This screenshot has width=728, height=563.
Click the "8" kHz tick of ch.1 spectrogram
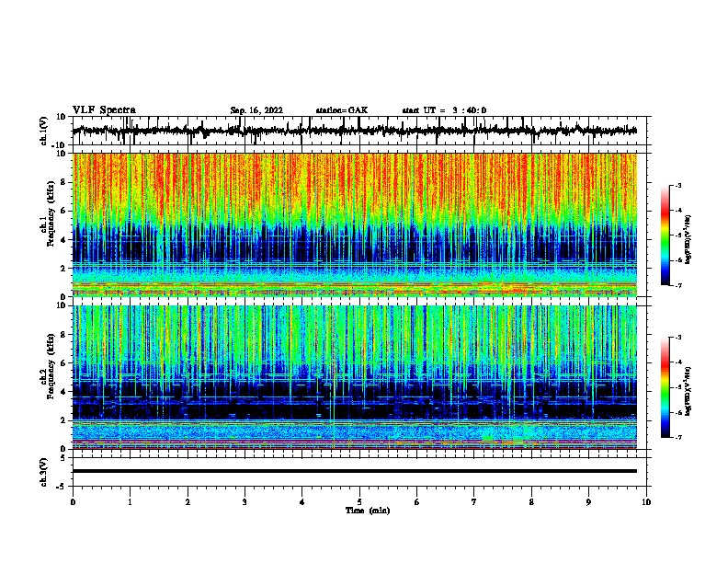(64, 182)
